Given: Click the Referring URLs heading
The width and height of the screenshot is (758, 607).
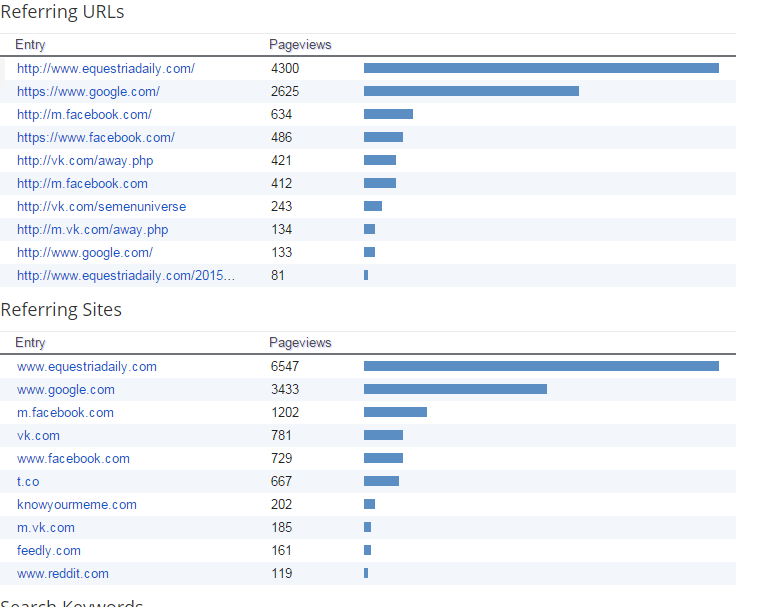Looking at the screenshot, I should point(62,12).
